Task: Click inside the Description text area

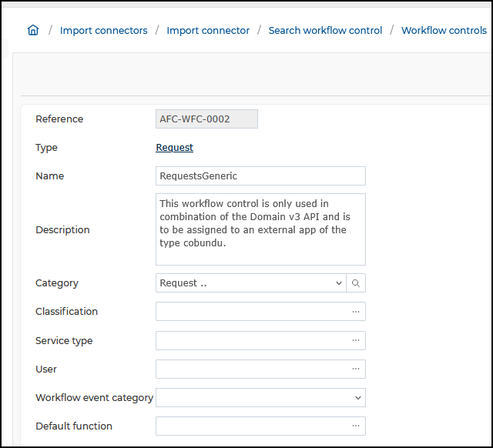Action: click(260, 229)
